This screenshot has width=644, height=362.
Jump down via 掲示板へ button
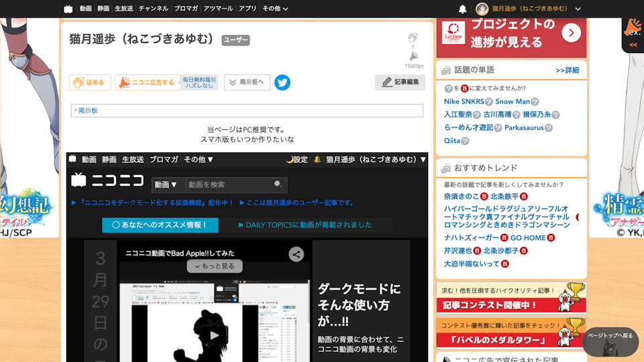247,82
